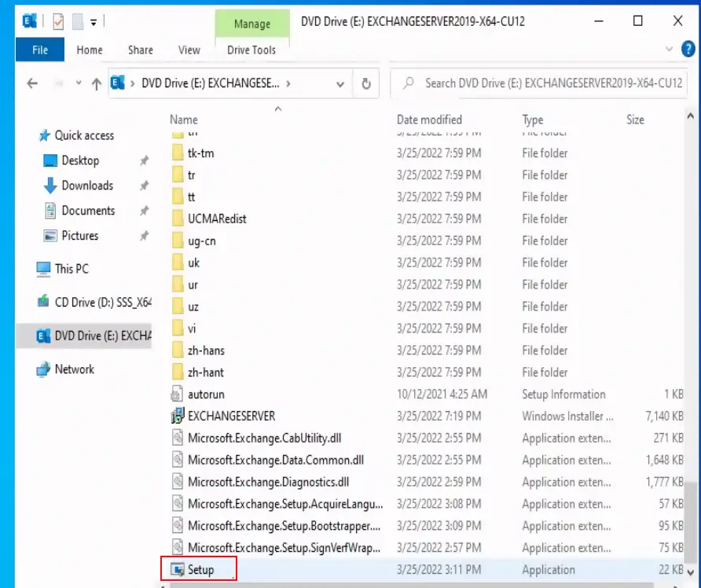Viewport: 701px width, 588px height.
Task: Select the UCMARedist folder icon
Action: (178, 219)
